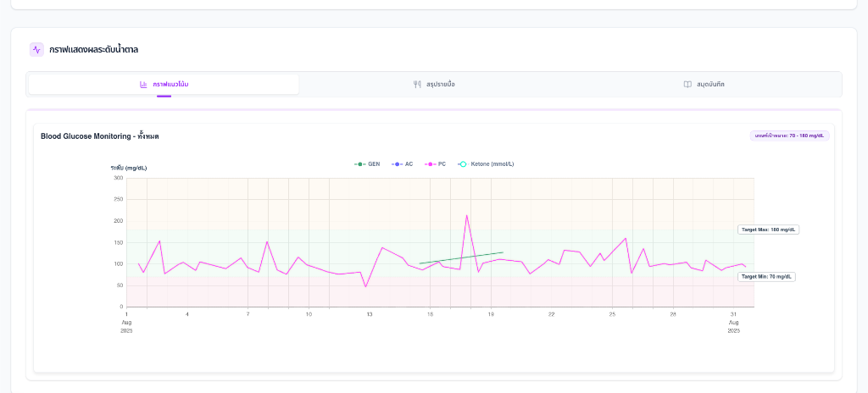Switch to the สรุปรายมื้อ meal summary tab
This screenshot has width=868, height=393.
pos(434,84)
